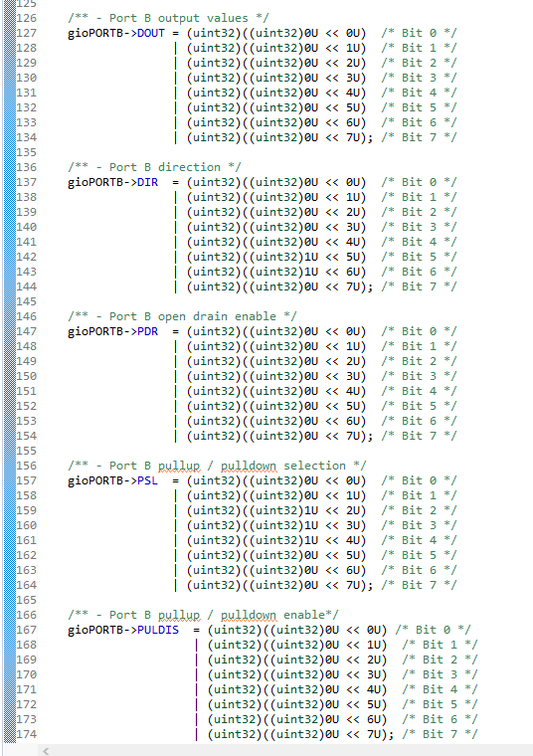Select PULDIS register name on line 167

[x=158, y=630]
